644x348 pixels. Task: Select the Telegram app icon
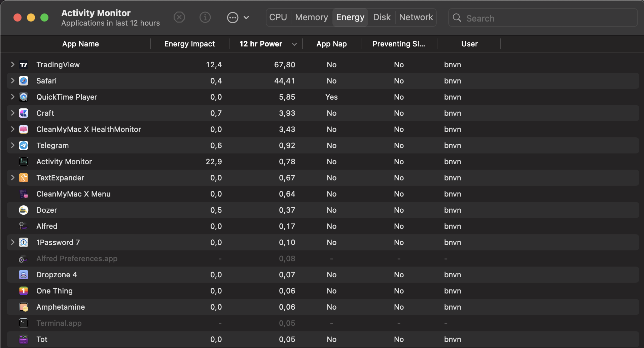pyautogui.click(x=24, y=145)
